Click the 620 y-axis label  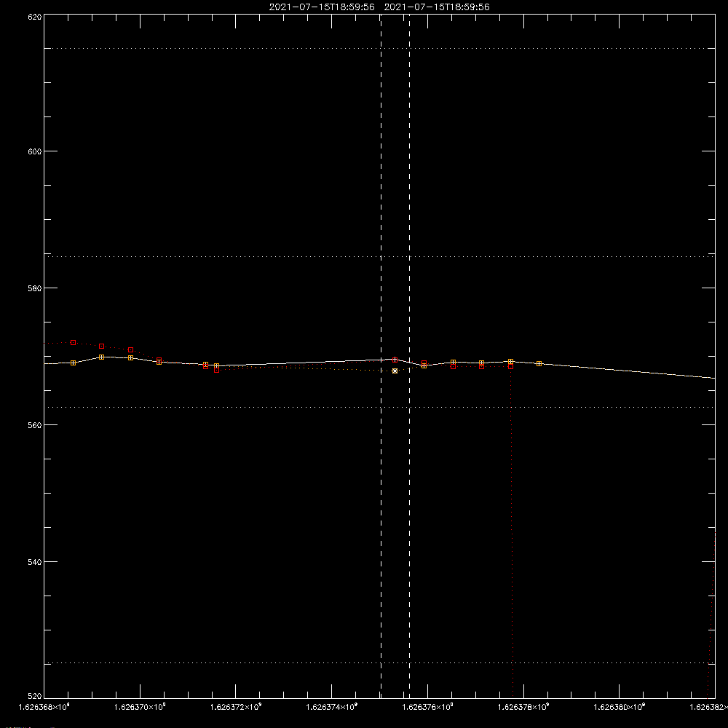pyautogui.click(x=35, y=17)
